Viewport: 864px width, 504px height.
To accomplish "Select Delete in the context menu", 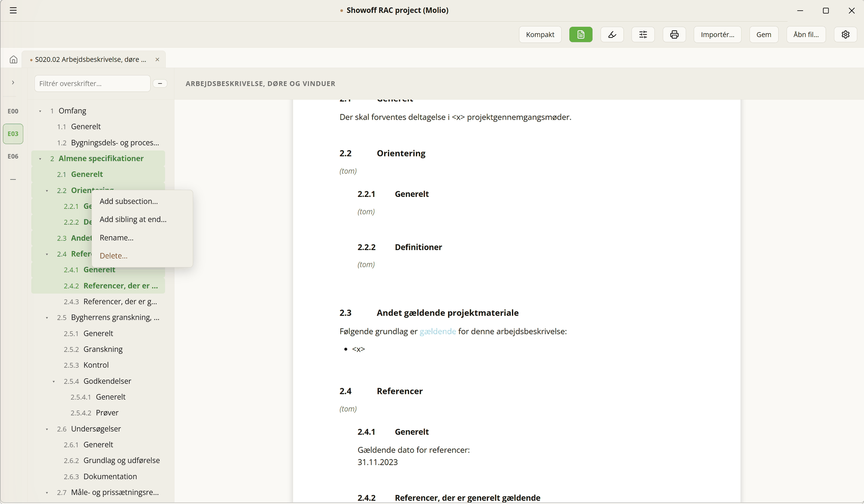I will click(142, 256).
